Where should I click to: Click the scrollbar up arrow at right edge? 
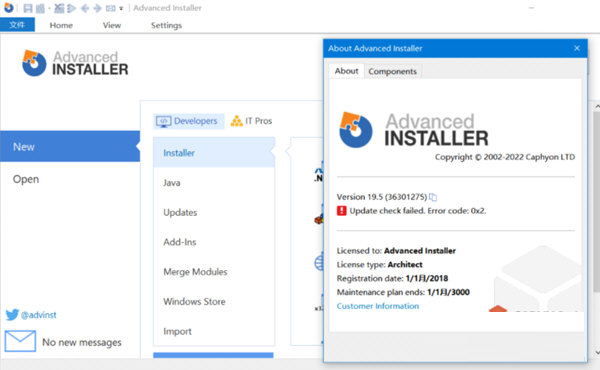coord(597,106)
